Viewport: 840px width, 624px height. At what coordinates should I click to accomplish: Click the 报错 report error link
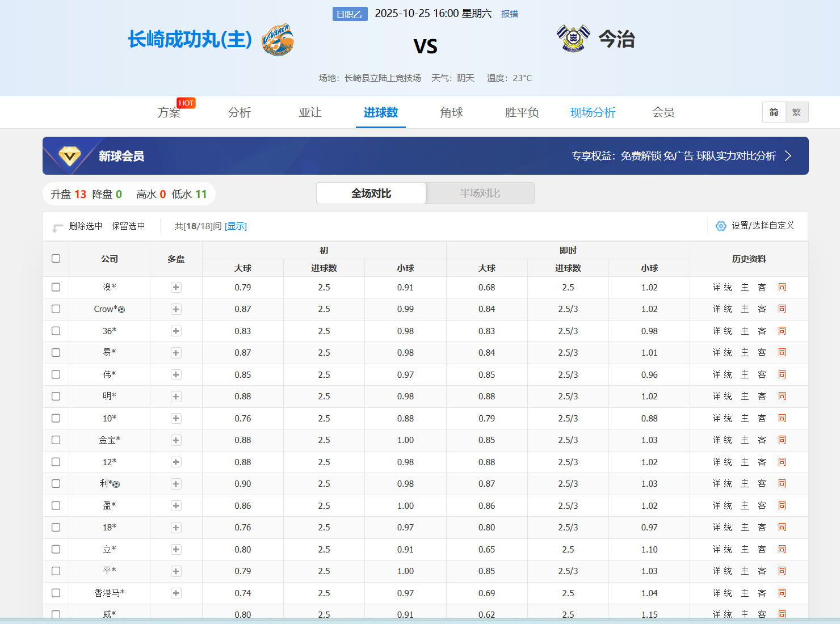pos(510,14)
